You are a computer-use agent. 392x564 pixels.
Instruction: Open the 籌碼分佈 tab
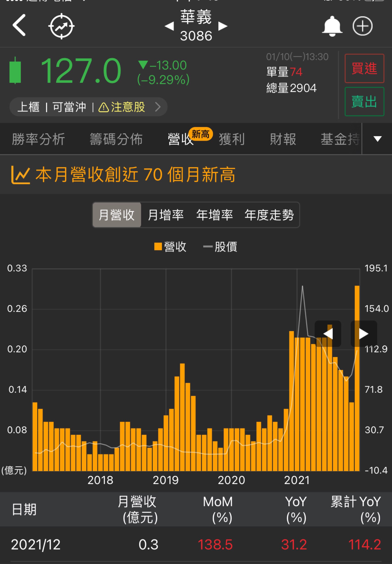(x=116, y=139)
